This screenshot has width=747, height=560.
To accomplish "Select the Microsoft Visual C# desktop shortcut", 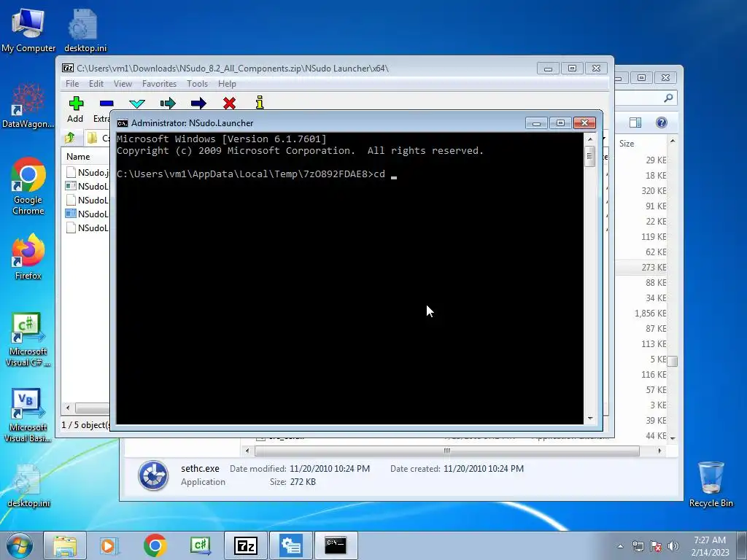I will tap(28, 340).
